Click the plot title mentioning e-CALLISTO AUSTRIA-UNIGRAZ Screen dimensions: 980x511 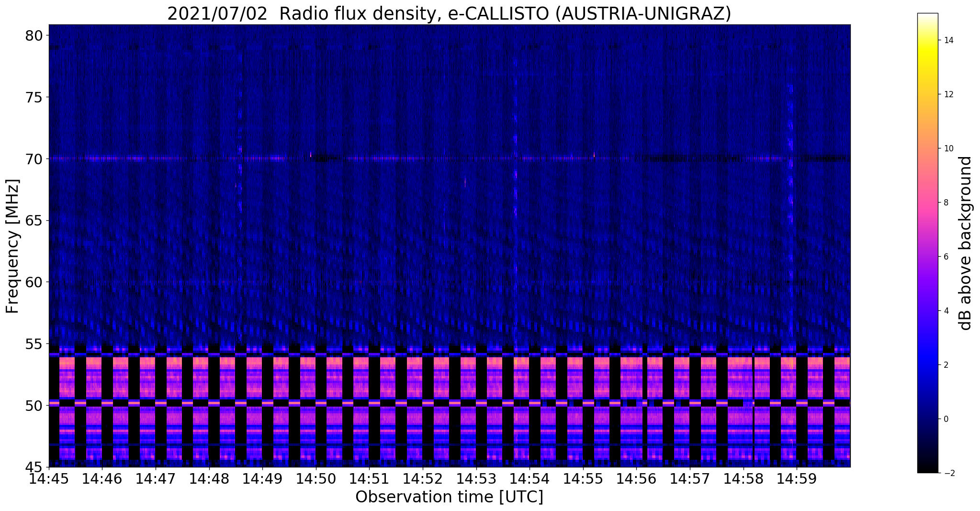pos(449,13)
